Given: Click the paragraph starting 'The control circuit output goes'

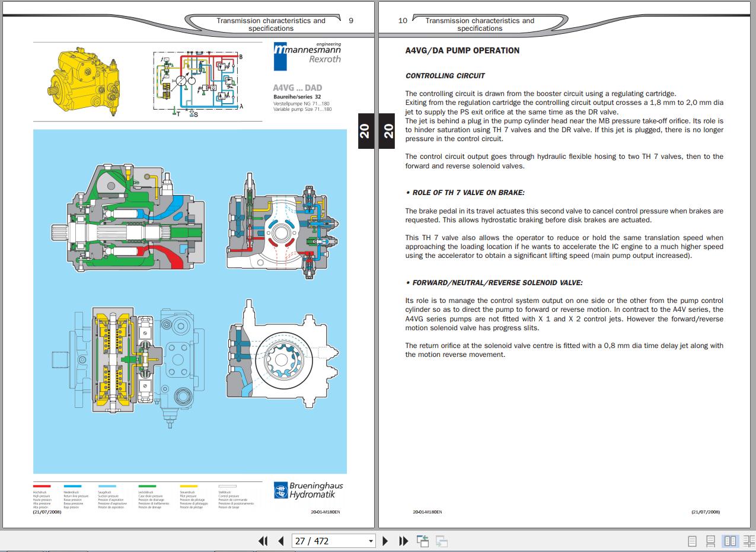Looking at the screenshot, I should [564, 161].
